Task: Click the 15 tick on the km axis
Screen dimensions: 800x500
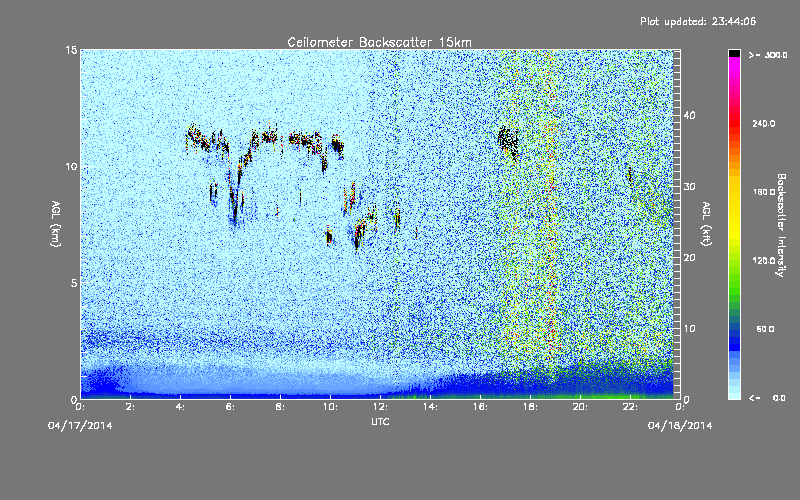Action: [71, 50]
